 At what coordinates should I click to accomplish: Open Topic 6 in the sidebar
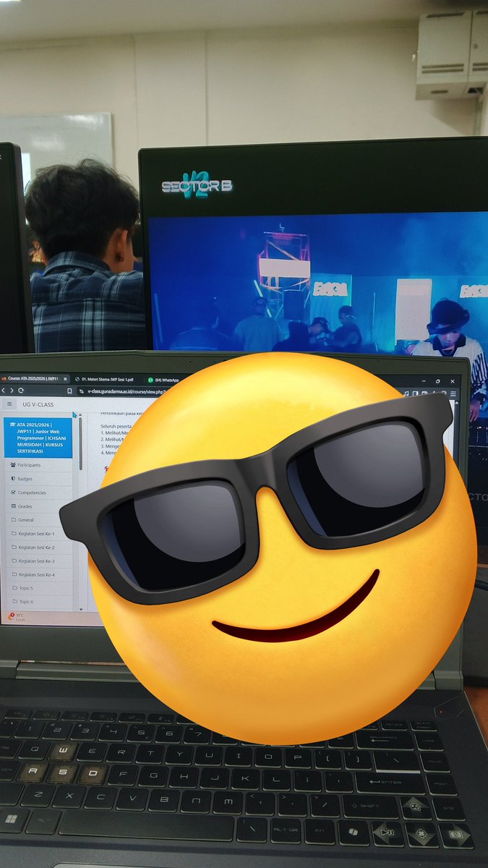point(40,602)
